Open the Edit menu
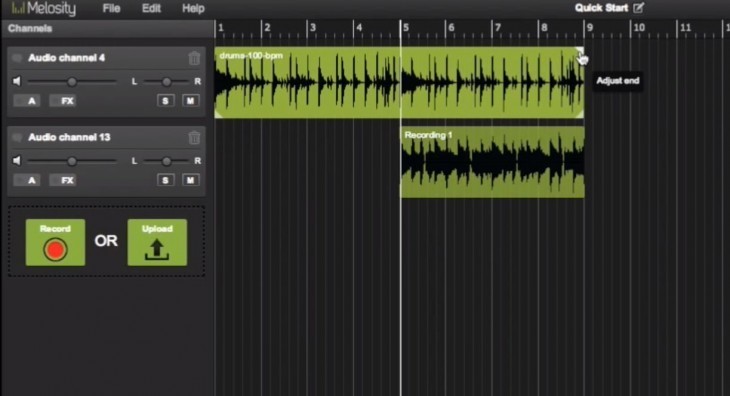730x396 pixels. click(x=151, y=8)
